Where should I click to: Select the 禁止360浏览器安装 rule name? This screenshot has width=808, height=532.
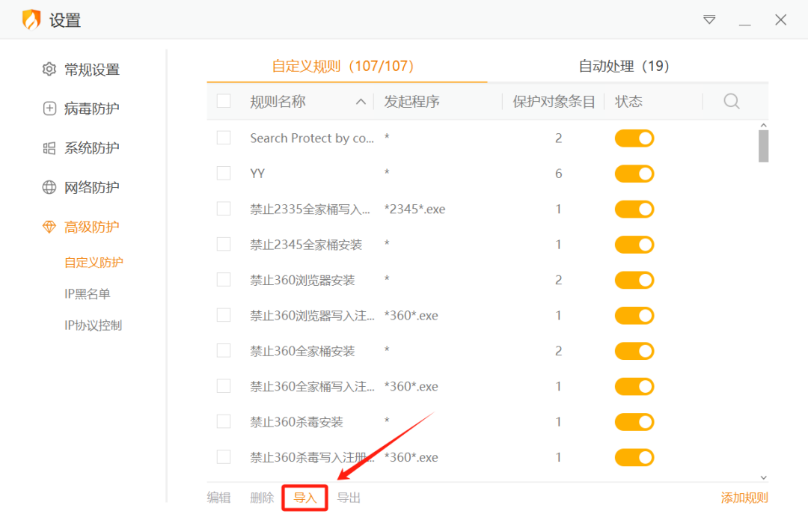(x=302, y=280)
